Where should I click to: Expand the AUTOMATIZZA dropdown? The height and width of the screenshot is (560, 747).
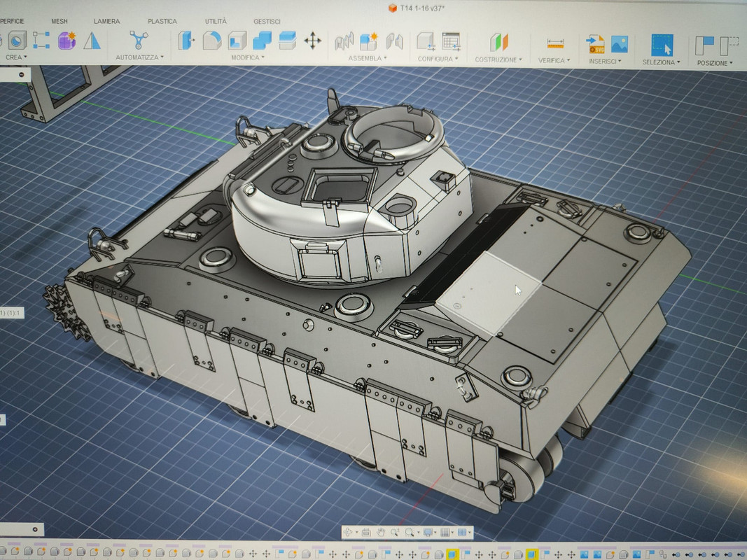pos(139,57)
